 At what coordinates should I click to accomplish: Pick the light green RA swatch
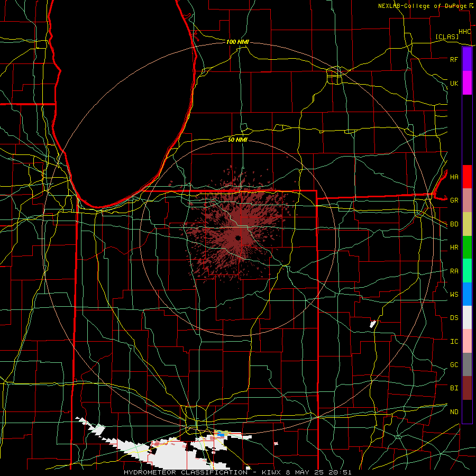[467, 270]
